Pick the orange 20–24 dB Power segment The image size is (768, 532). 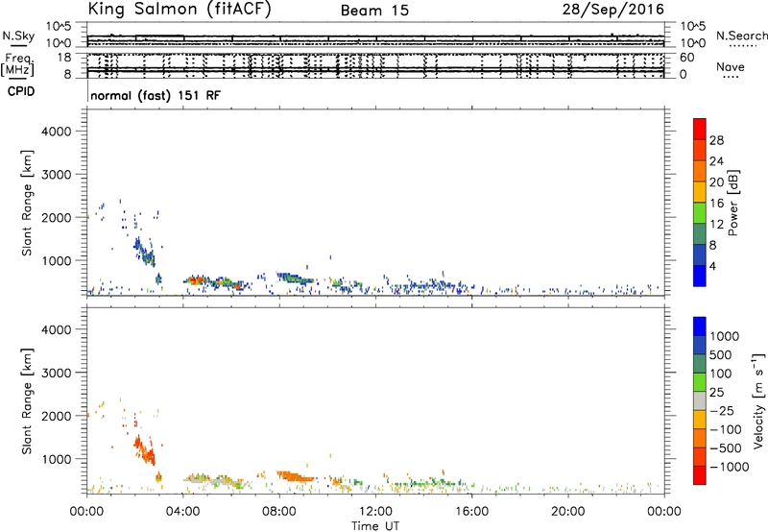point(700,171)
